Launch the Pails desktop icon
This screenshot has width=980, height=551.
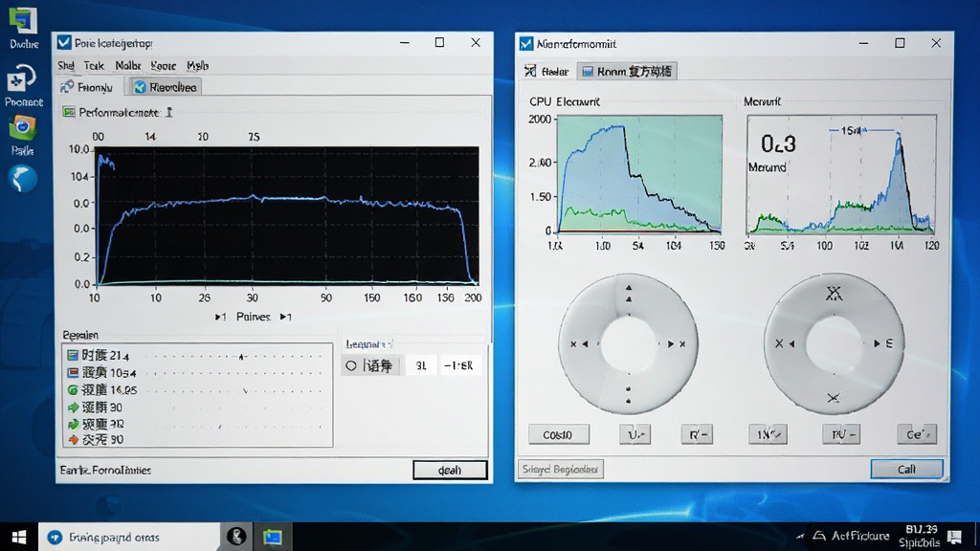coord(23,134)
